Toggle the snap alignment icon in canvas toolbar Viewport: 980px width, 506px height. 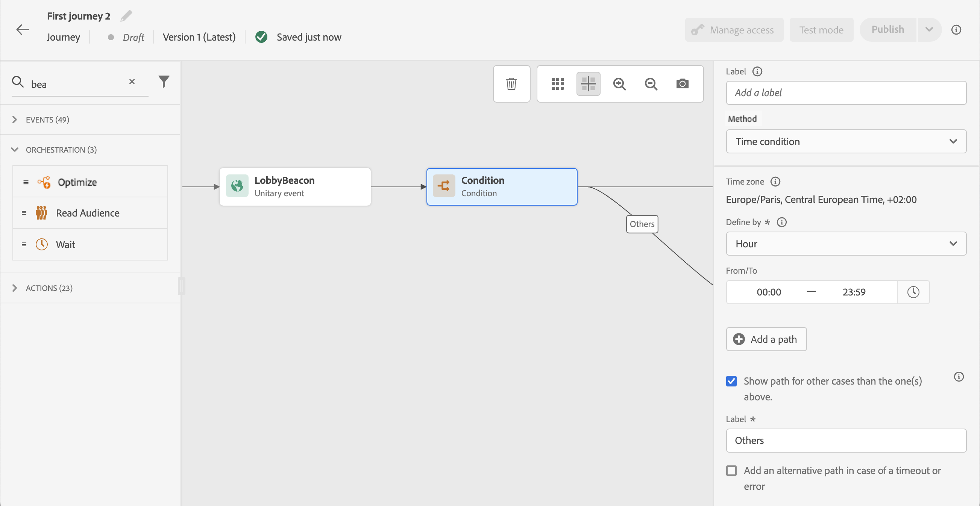(x=588, y=83)
